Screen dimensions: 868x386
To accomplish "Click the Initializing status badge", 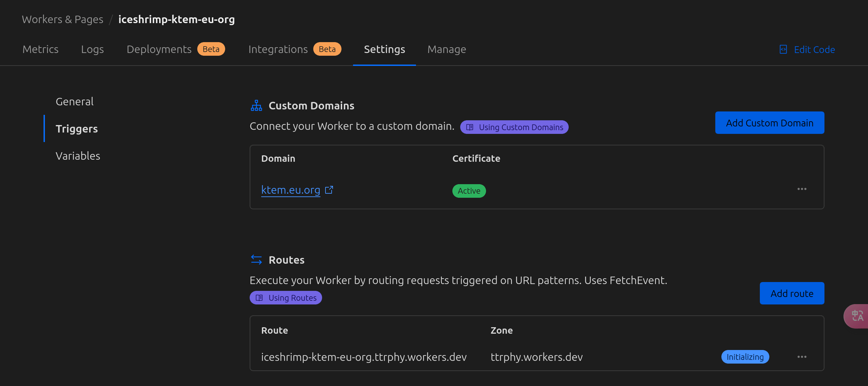I will point(745,357).
